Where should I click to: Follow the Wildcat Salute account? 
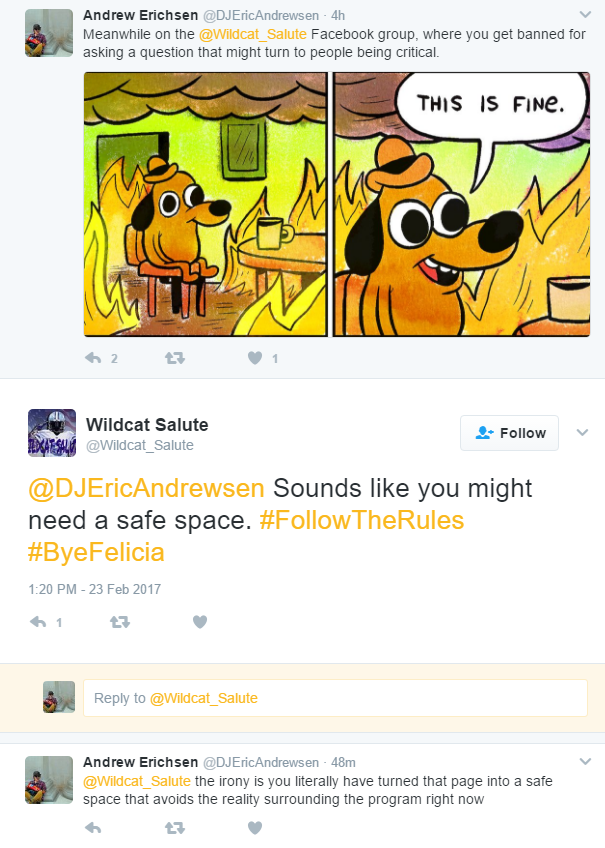(509, 433)
